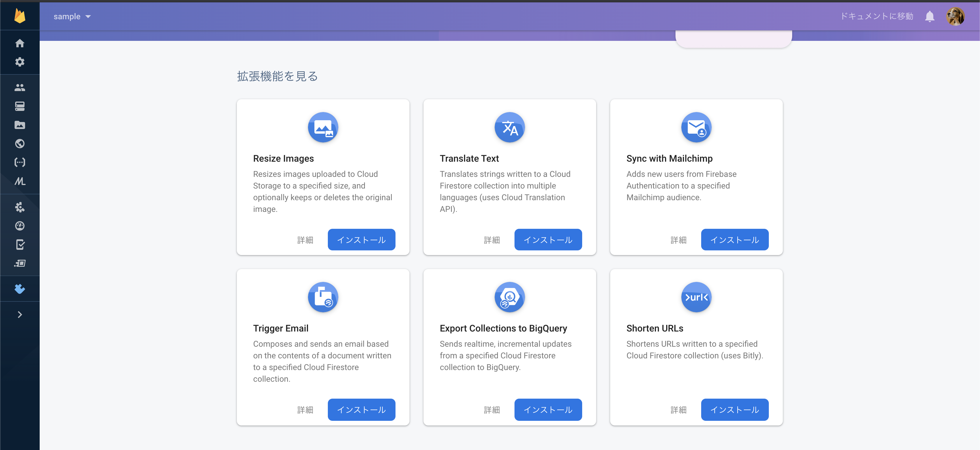980x450 pixels.
Task: Click ドキュメントに移動 link
Action: 876,16
